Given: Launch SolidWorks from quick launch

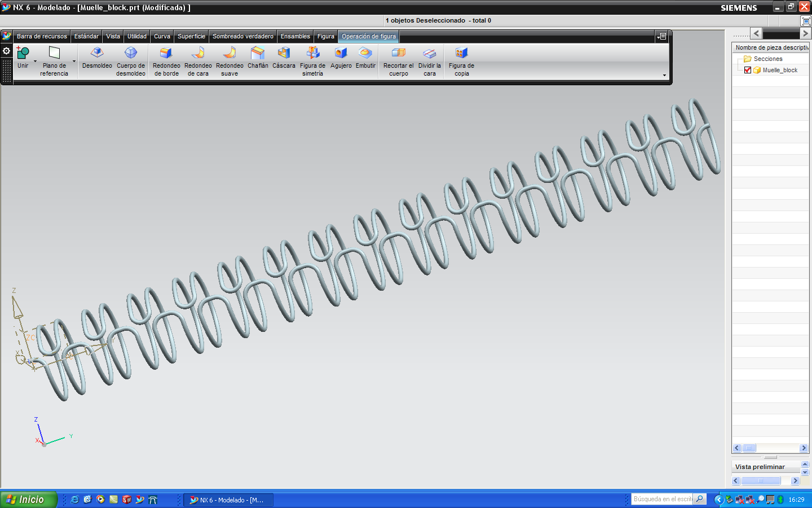Looking at the screenshot, I should click(127, 500).
